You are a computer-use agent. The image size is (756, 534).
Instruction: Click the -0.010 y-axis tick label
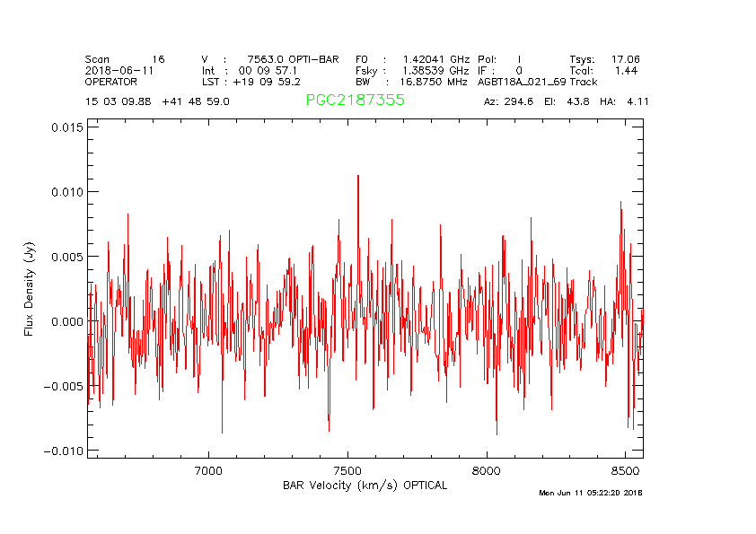[x=64, y=451]
